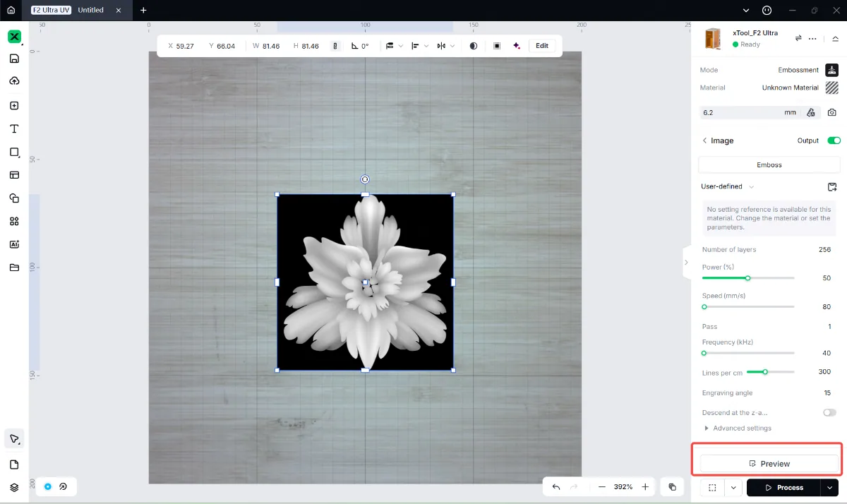Open the layers stack icon

pos(14,487)
